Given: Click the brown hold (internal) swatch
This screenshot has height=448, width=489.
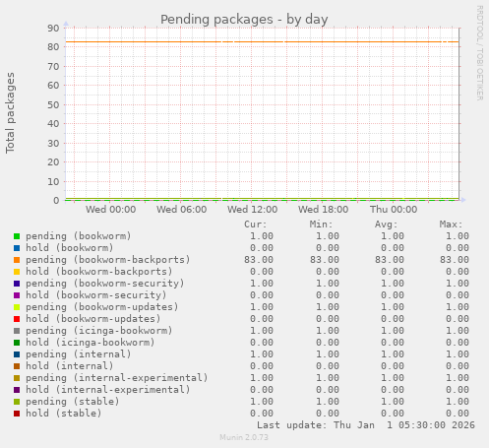Looking at the screenshot, I should click(x=17, y=366).
